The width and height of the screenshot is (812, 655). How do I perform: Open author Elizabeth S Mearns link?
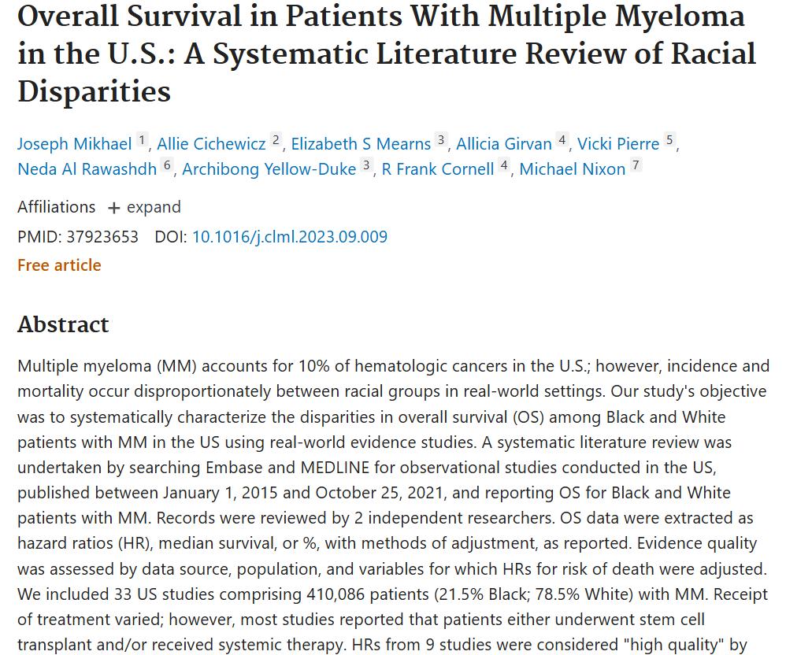point(361,143)
